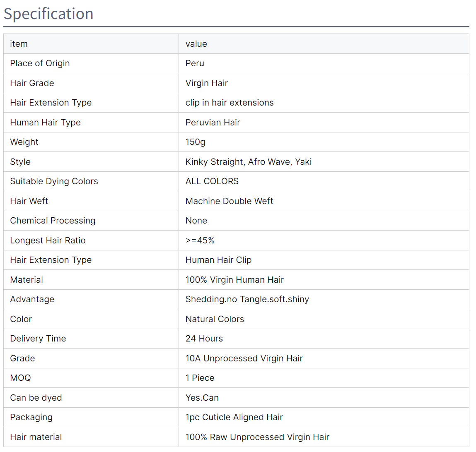The image size is (476, 452).
Task: Click the Specification heading
Action: [x=48, y=14]
